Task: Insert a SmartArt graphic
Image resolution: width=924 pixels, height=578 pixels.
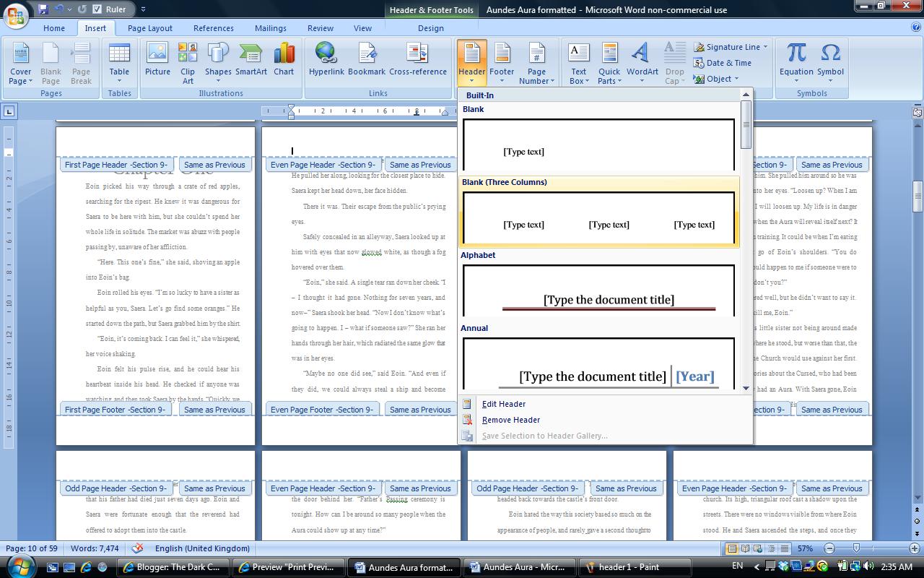Action: click(x=250, y=61)
